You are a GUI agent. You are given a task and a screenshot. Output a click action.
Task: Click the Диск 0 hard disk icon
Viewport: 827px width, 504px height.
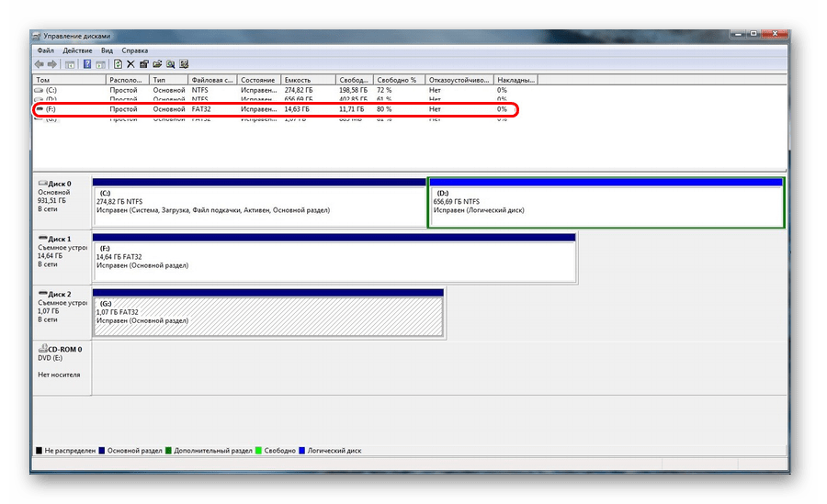(x=42, y=184)
